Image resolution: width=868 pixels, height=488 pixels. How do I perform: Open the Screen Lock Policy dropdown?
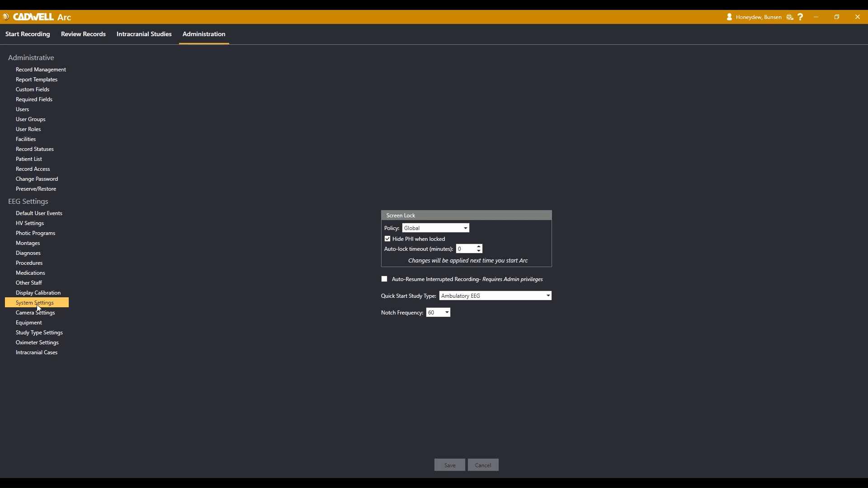pos(465,228)
